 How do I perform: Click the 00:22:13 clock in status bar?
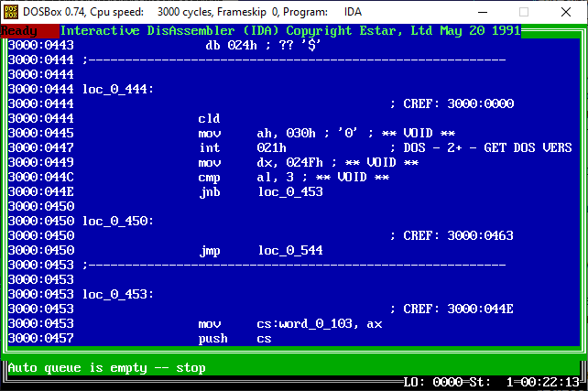click(550, 382)
